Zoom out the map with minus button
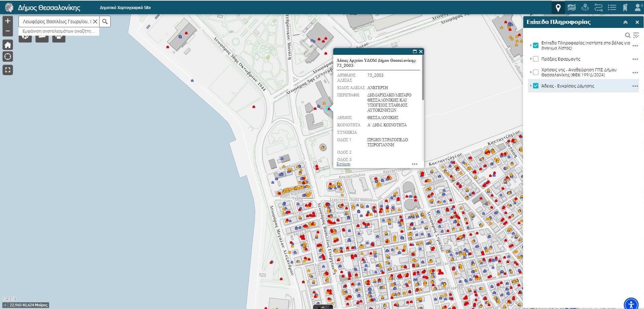 [8, 31]
